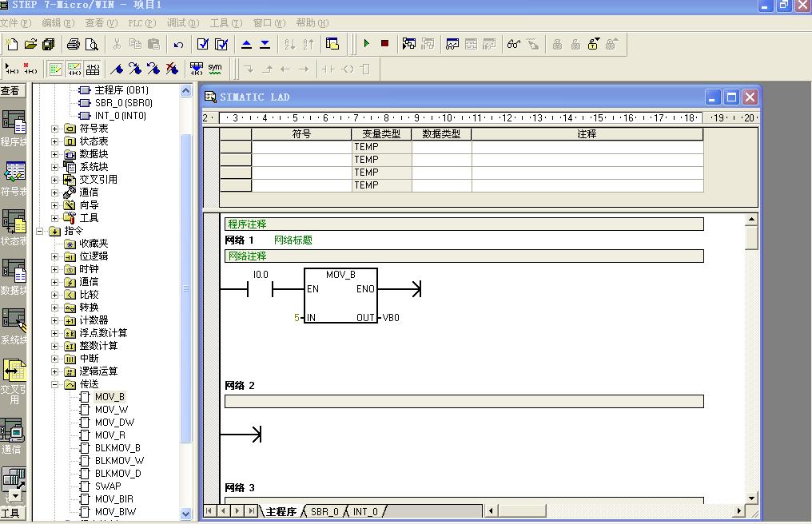The image size is (812, 524).
Task: Click the Upload from PLC up-arrow icon
Action: 246,44
